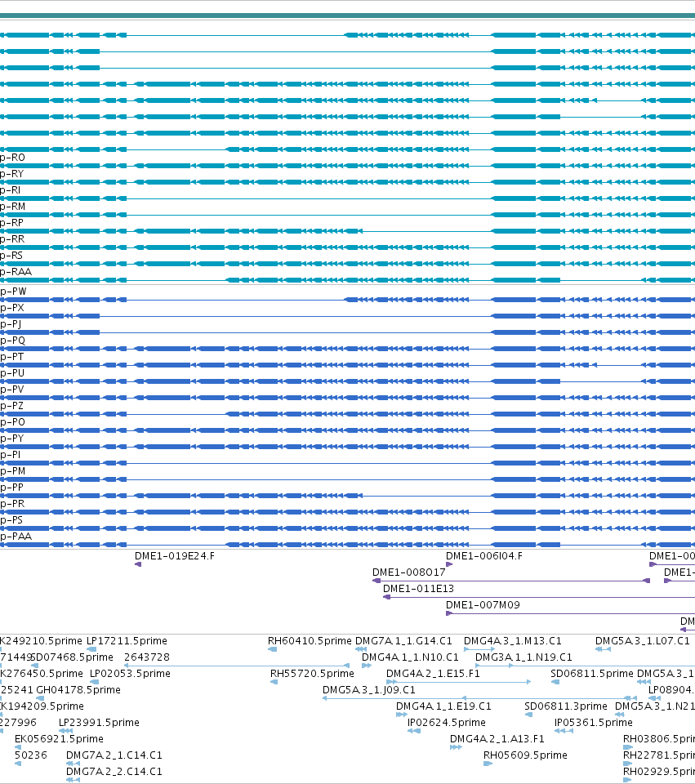Viewport: 695px width, 784px height.
Task: Open the SD06811.3prime EST label
Action: coord(566,706)
